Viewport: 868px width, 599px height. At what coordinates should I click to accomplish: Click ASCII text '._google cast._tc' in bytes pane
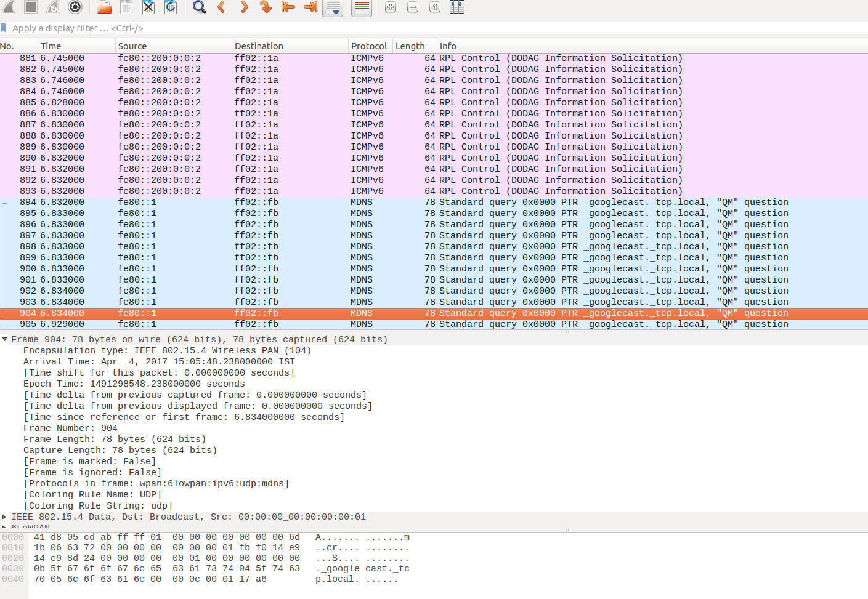pos(362,569)
